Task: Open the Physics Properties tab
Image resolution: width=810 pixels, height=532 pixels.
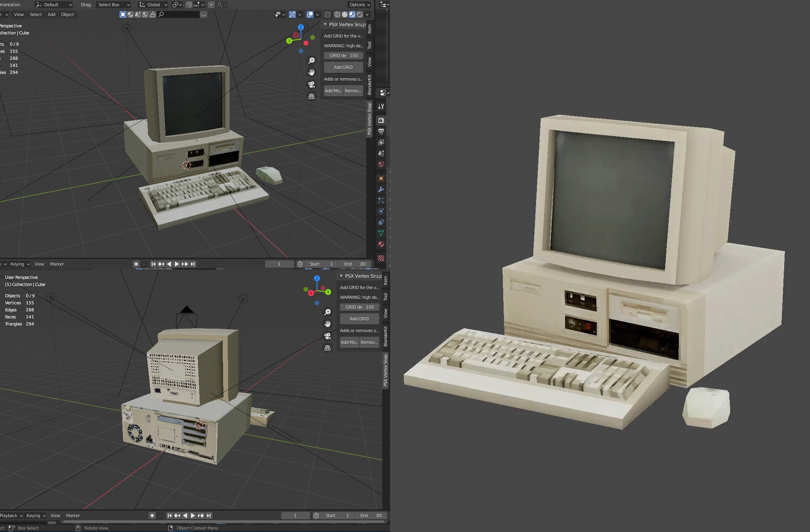Action: pos(381,211)
